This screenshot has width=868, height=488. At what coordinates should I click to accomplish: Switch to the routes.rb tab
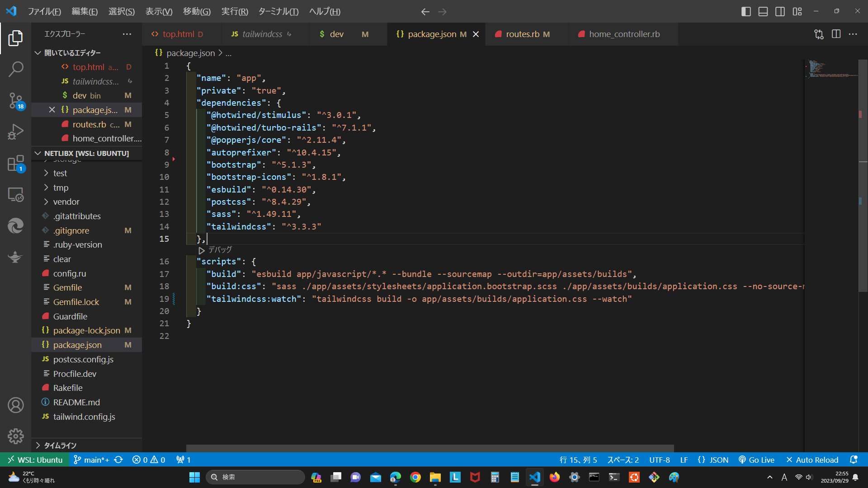click(527, 34)
